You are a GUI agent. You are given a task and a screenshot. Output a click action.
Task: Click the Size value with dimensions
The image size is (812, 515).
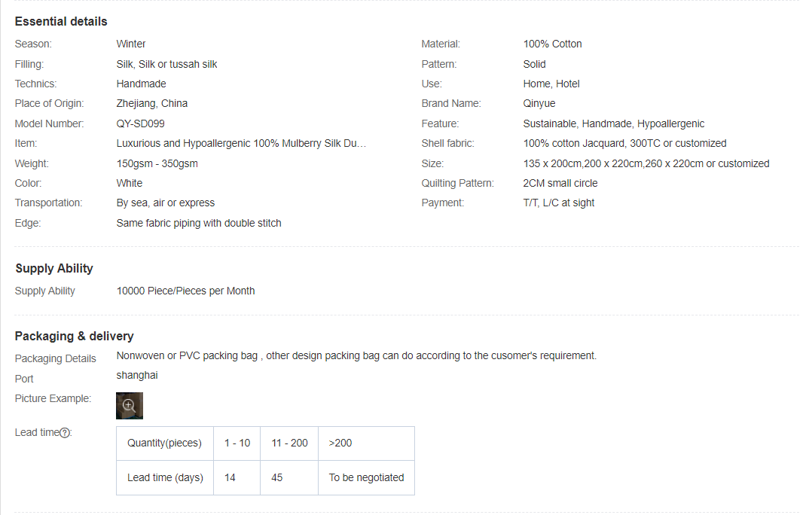click(x=646, y=163)
